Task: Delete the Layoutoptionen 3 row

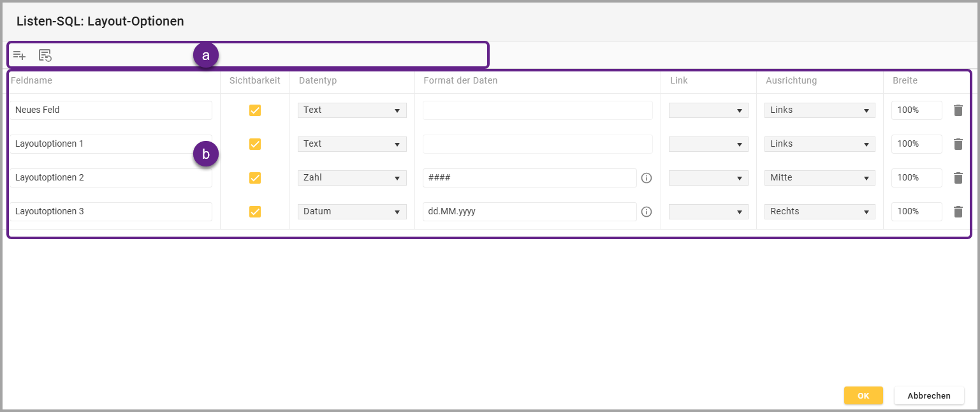Action: click(x=958, y=212)
